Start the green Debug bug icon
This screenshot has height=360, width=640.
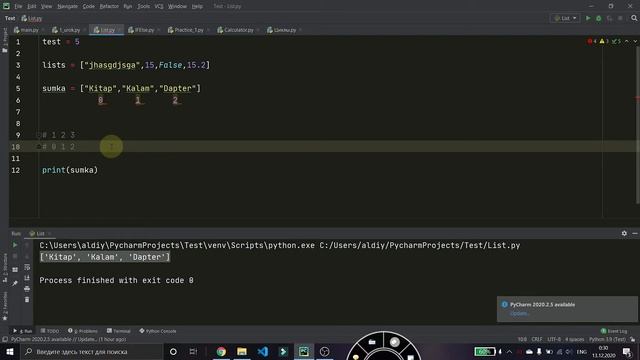[x=599, y=18]
